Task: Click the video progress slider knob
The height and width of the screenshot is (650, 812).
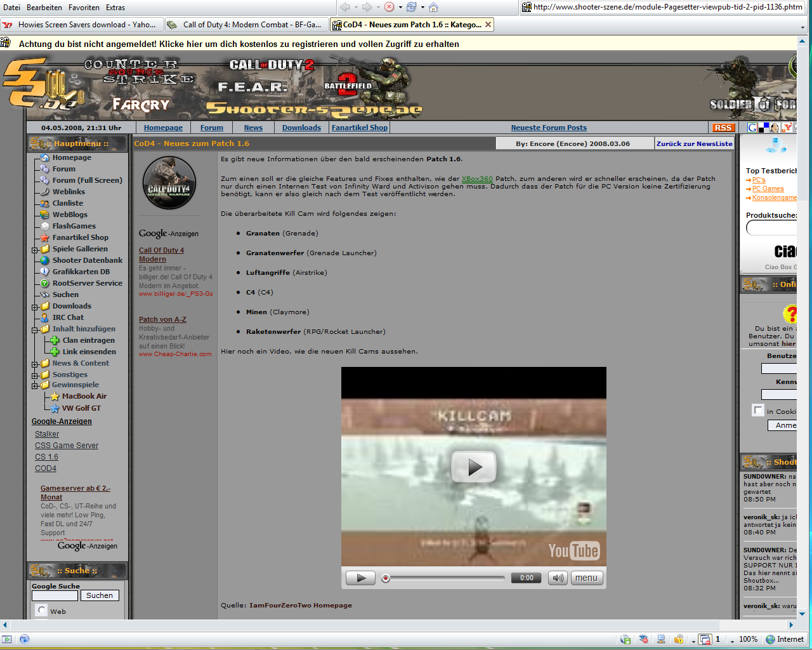Action: tap(385, 578)
